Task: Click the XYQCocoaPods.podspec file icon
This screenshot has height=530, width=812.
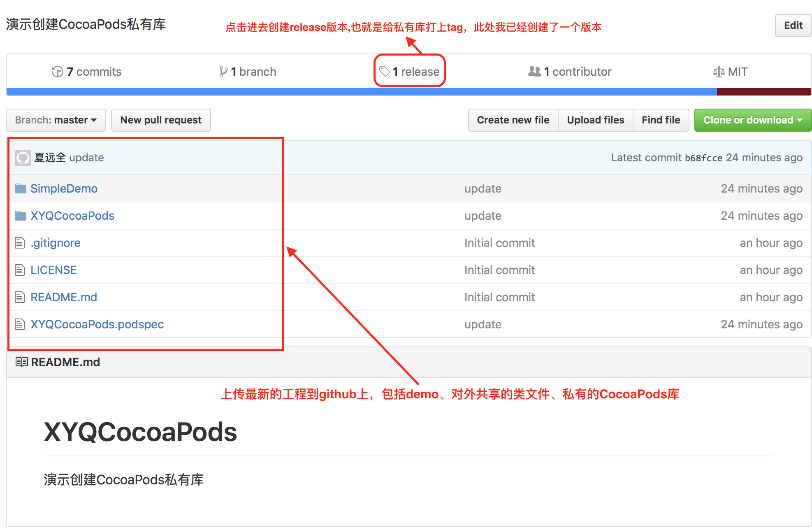Action: (x=20, y=324)
